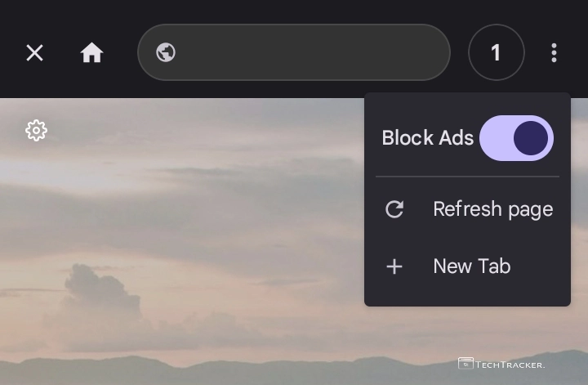Open settings via the gear icon
Viewport: 588px width, 385px height.
(x=36, y=130)
